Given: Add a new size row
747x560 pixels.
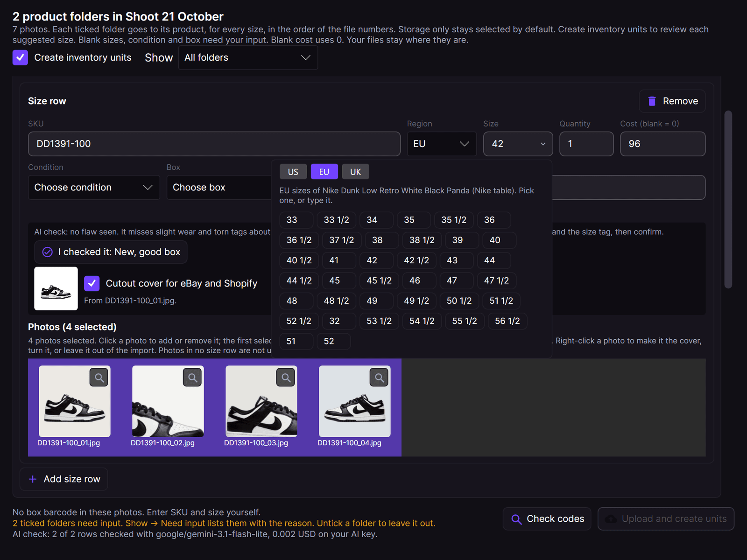Looking at the screenshot, I should coord(64,479).
